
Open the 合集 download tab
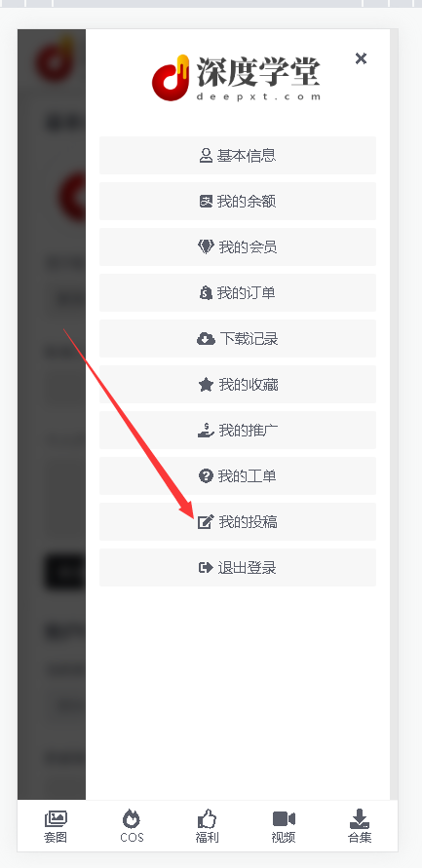(360, 826)
